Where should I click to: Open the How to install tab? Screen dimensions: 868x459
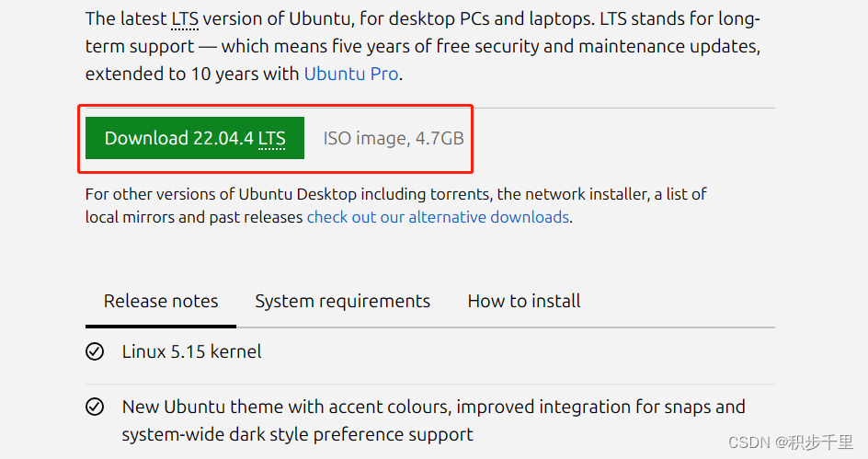(x=524, y=301)
